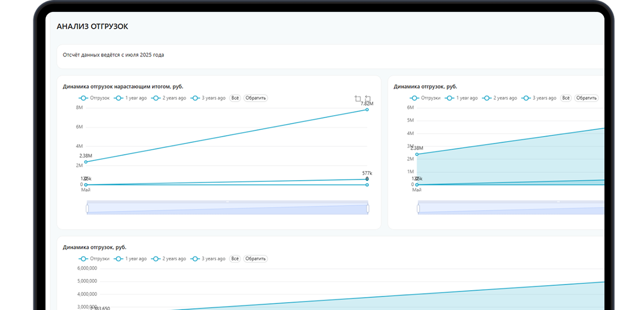Image resolution: width=644 pixels, height=310 pixels.
Task: Toggle 'Отгрузки' series in bottom chart legend
Action: click(x=94, y=259)
